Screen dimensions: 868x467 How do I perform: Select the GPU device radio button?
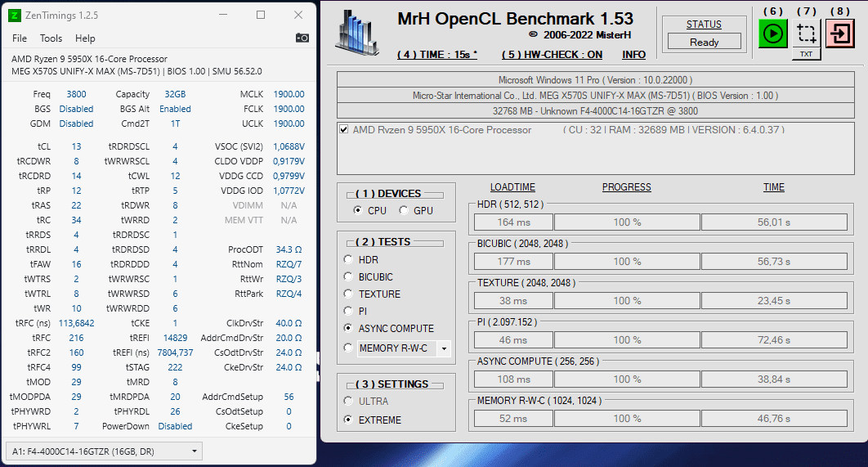tap(404, 210)
